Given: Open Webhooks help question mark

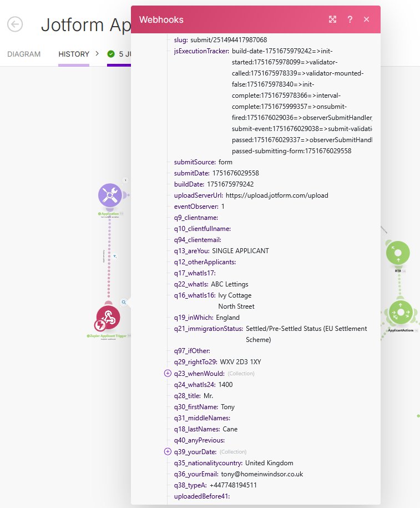Looking at the screenshot, I should coord(350,19).
